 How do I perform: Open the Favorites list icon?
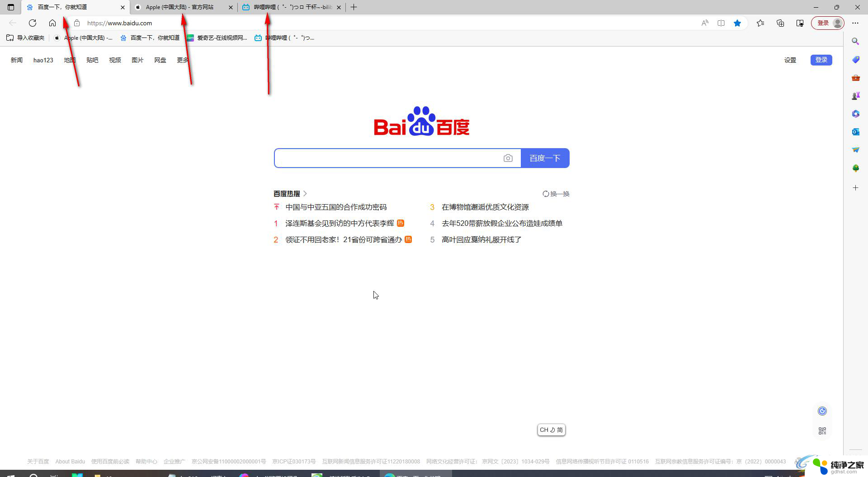(760, 23)
